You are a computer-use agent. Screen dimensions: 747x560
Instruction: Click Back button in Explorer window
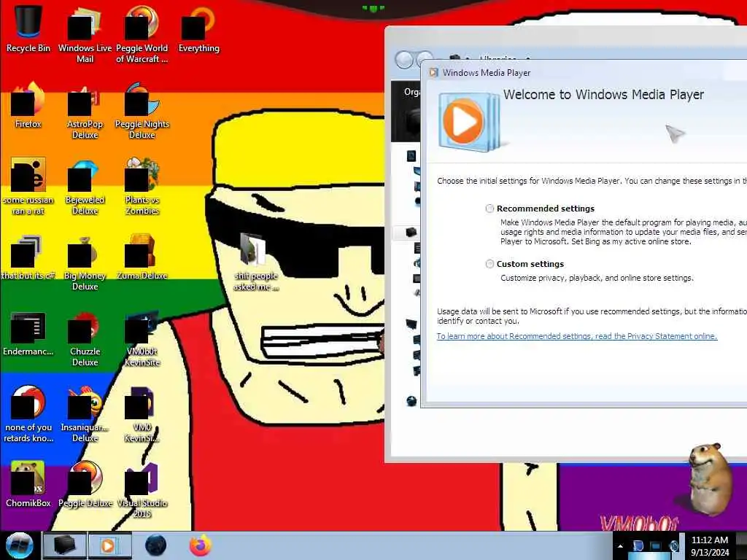[x=404, y=60]
